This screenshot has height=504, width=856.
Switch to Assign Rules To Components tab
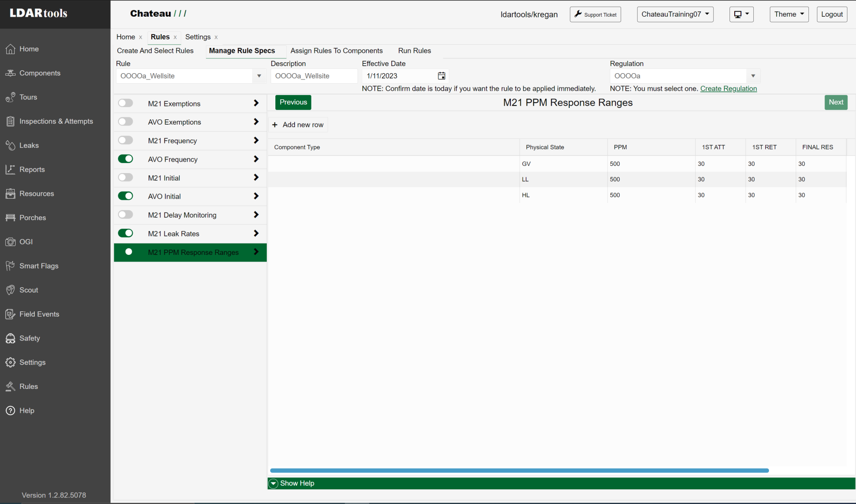click(x=336, y=51)
